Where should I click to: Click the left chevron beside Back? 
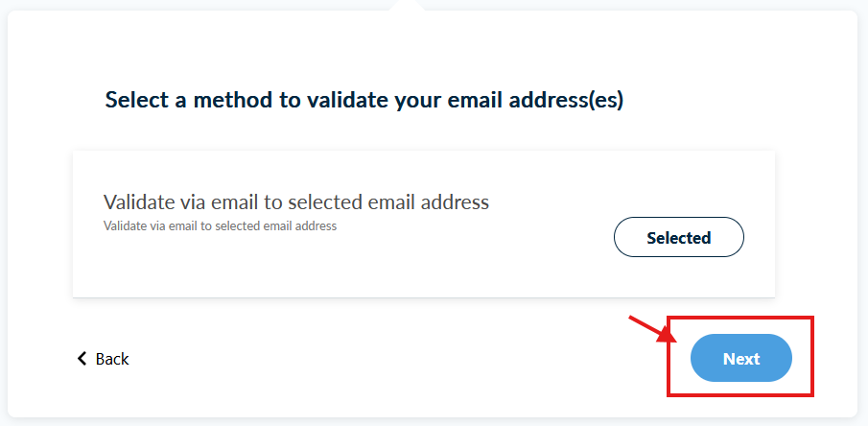tap(82, 359)
